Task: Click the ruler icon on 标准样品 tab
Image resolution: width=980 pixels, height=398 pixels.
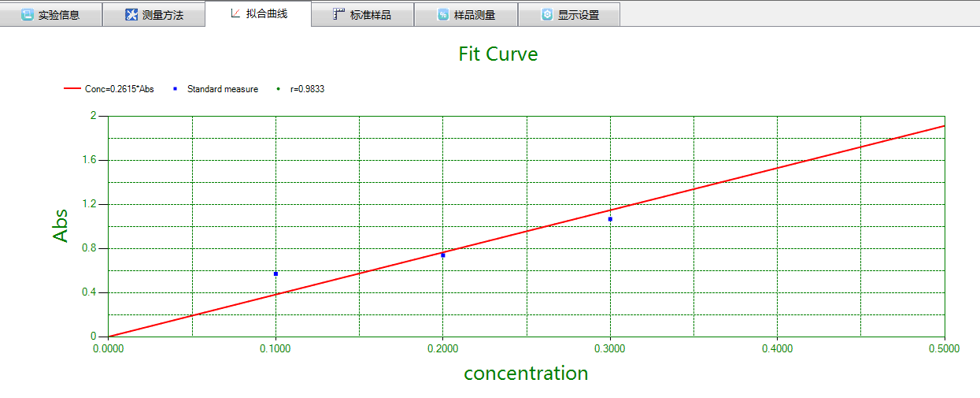Action: [x=338, y=14]
